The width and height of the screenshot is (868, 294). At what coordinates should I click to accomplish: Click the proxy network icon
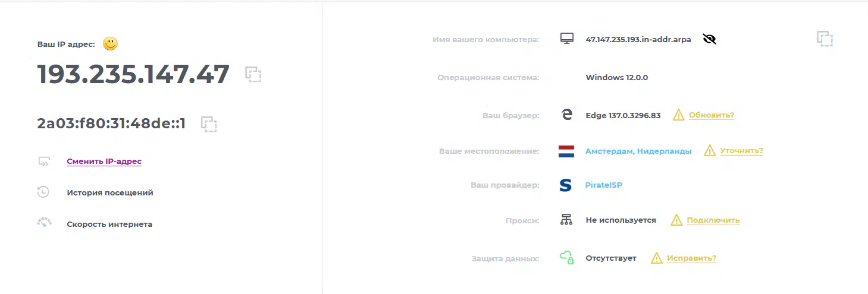(566, 220)
